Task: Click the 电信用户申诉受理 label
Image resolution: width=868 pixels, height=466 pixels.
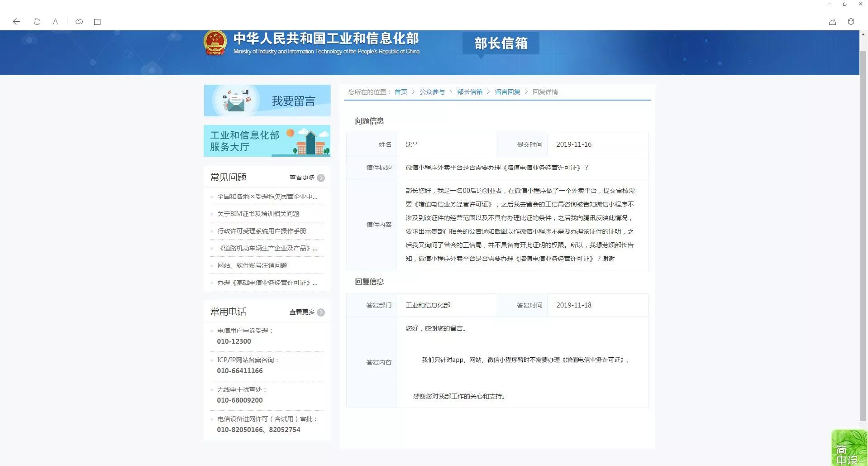Action: point(245,331)
